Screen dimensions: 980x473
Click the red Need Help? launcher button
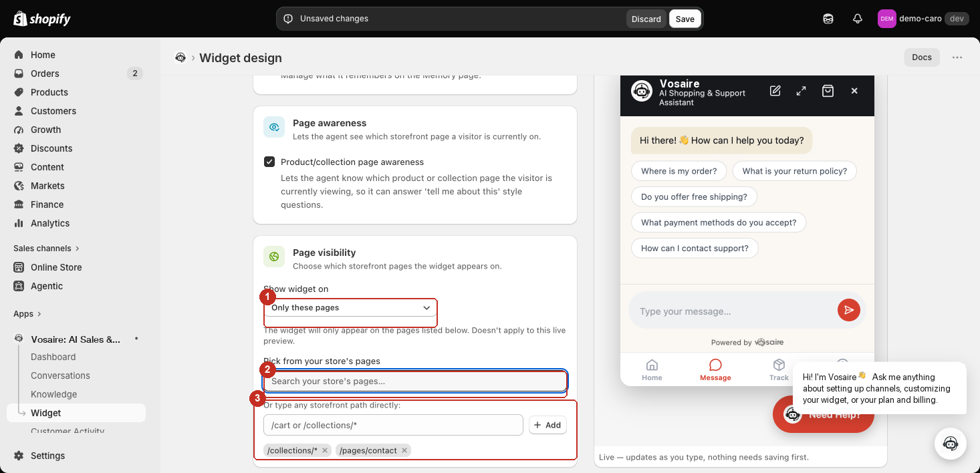[823, 414]
